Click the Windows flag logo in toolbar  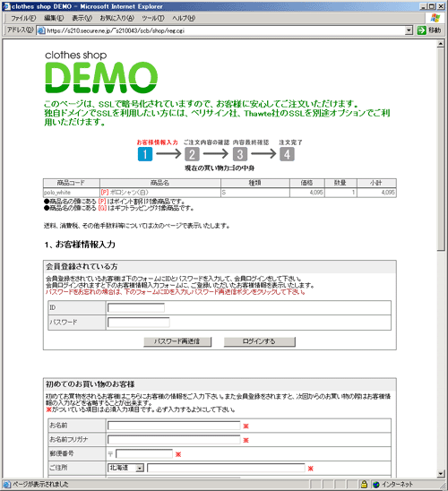[435, 18]
